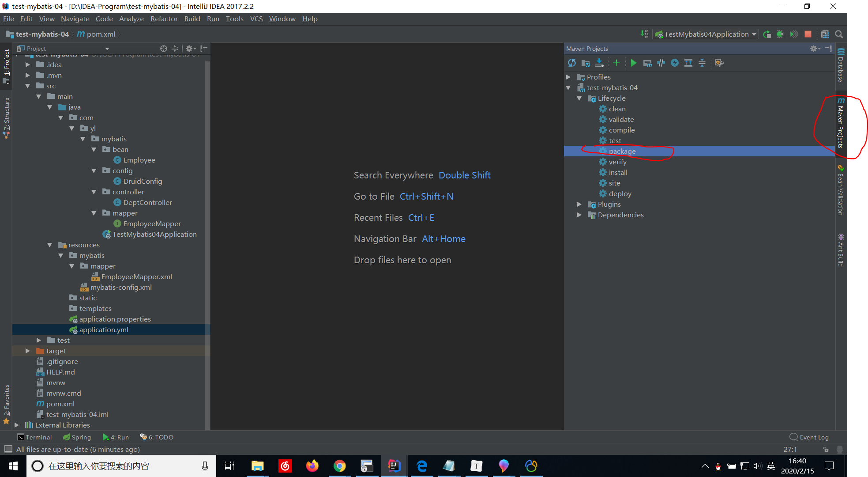Open Maven Settings wrench icon
Viewport: 868px width, 477px height.
[x=719, y=63]
